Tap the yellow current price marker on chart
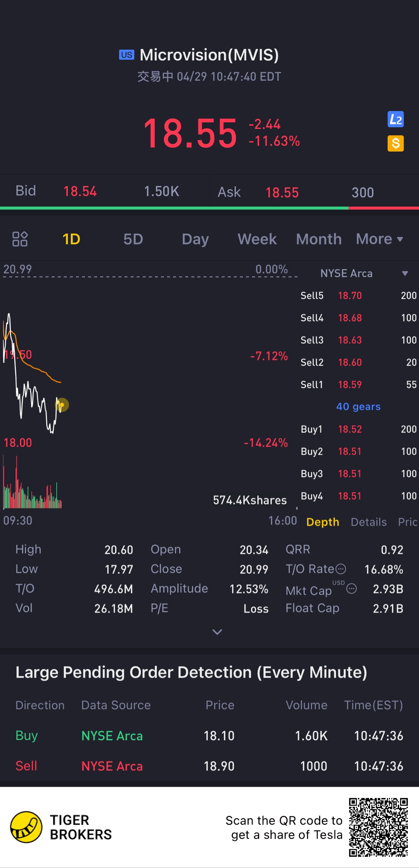 [62, 405]
